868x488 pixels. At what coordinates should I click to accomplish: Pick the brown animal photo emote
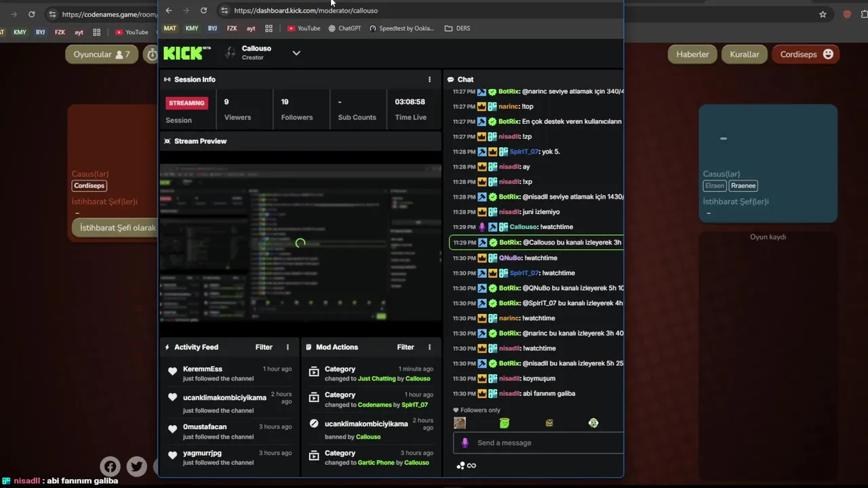tap(460, 423)
